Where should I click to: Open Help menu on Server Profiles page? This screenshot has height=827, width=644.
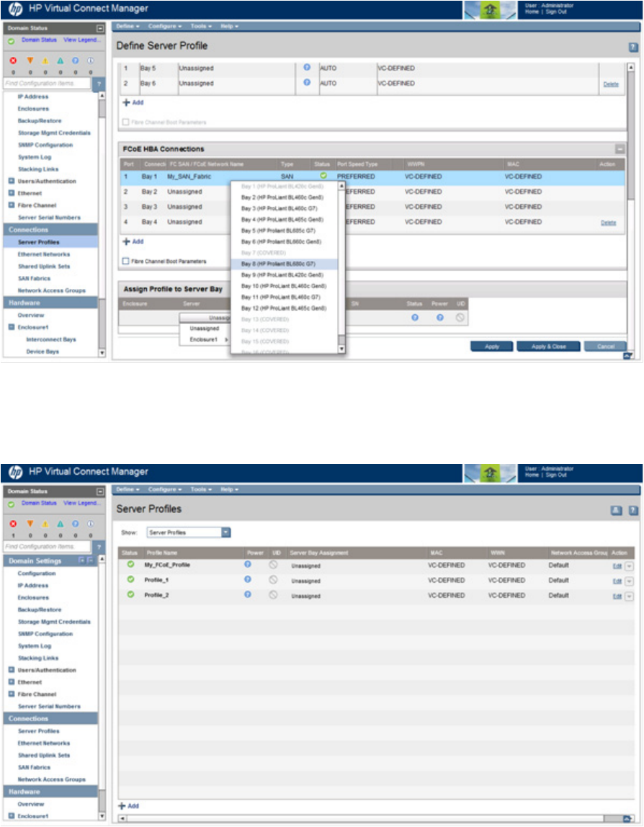click(x=230, y=489)
